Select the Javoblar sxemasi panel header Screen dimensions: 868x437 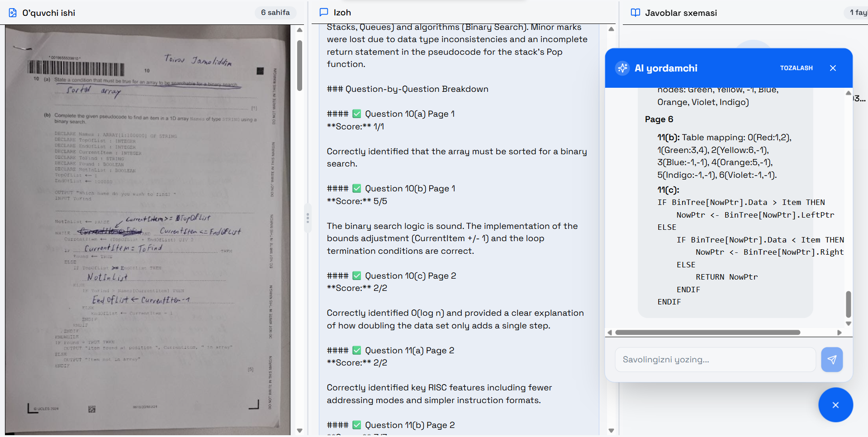point(681,13)
